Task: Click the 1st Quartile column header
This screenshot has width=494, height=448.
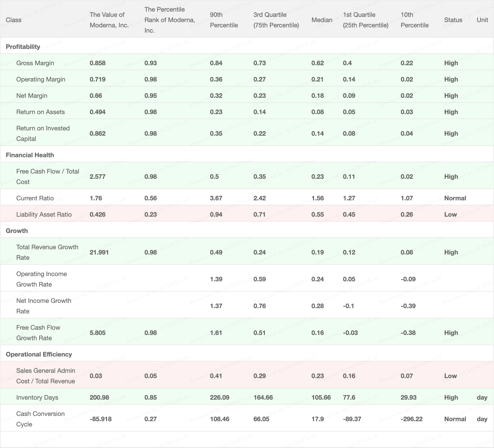Action: pyautogui.click(x=366, y=20)
